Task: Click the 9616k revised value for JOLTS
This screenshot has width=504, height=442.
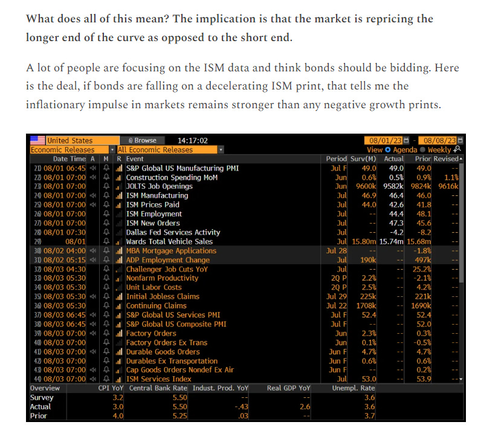Action: point(448,186)
